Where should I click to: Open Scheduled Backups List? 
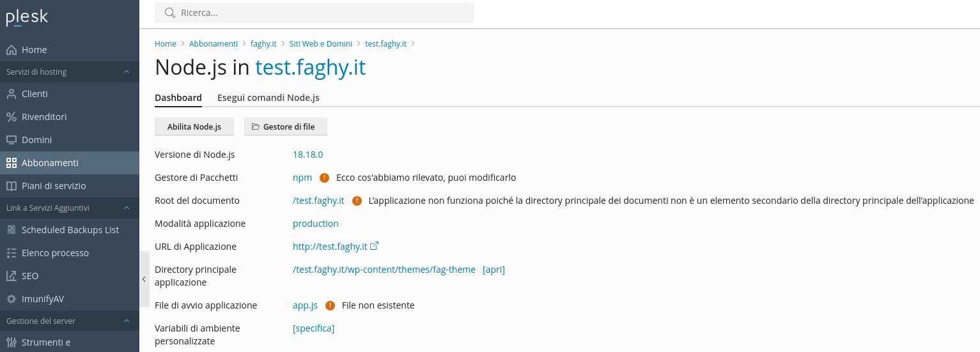70,230
